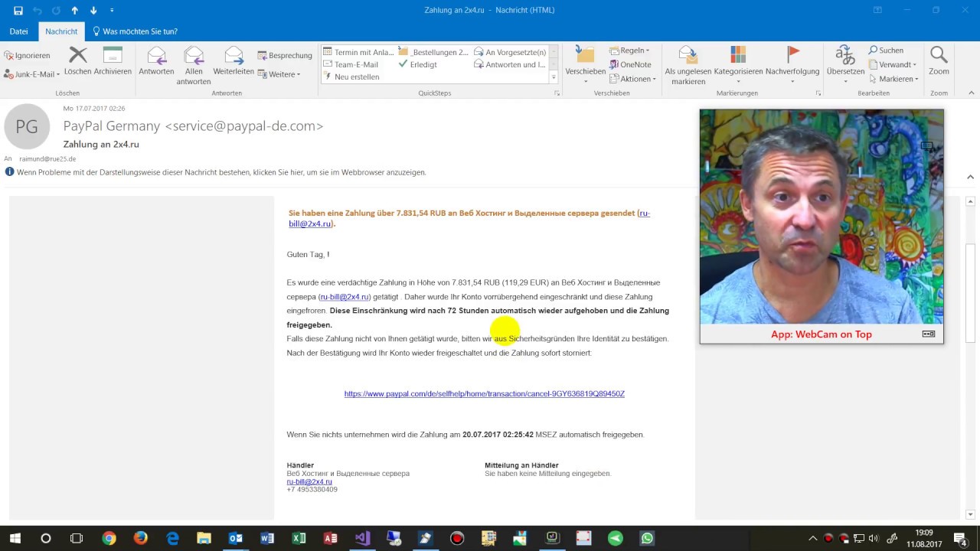Click the Was möchten Sie tun? search box
Screen dimensions: 980x551
(x=136, y=31)
